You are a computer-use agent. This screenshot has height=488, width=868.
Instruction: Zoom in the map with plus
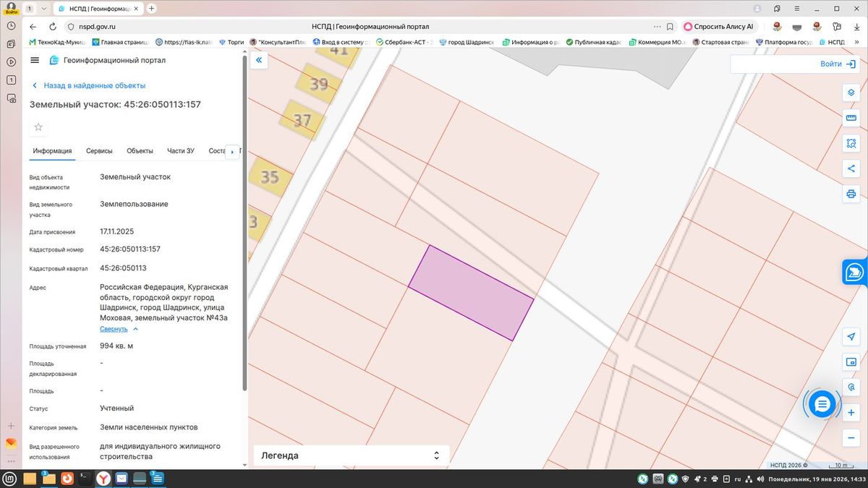tap(851, 413)
